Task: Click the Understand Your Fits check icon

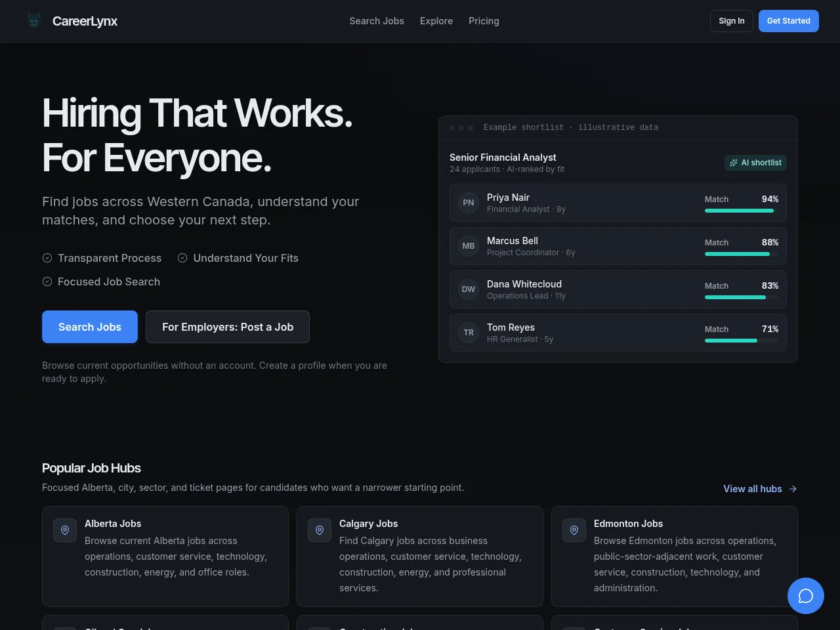Action: [x=182, y=258]
